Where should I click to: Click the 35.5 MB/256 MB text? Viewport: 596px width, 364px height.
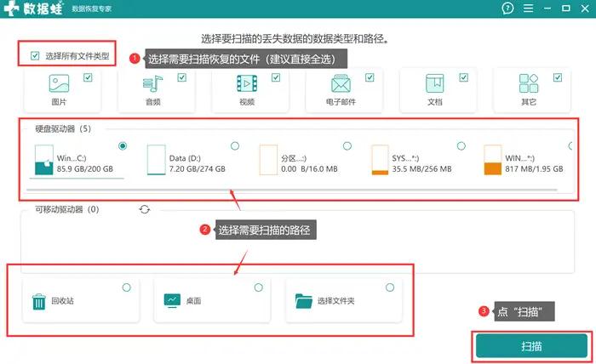422,169
